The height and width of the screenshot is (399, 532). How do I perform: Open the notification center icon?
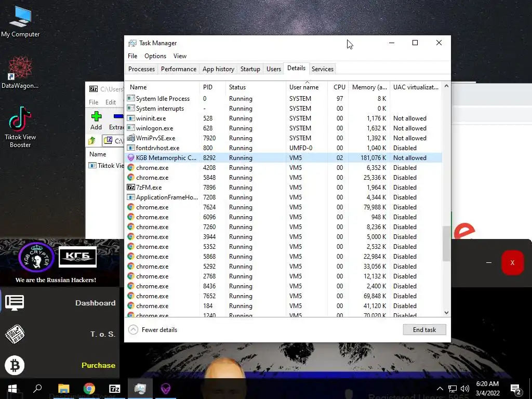(x=515, y=389)
